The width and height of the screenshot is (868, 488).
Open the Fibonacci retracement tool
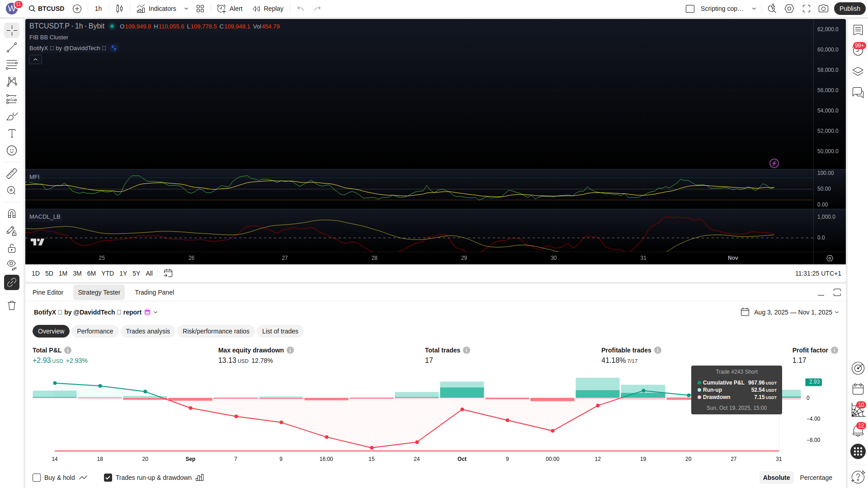(12, 65)
